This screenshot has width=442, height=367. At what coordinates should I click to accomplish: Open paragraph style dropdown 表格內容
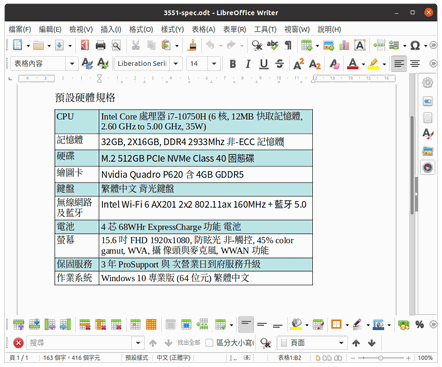tap(72, 63)
